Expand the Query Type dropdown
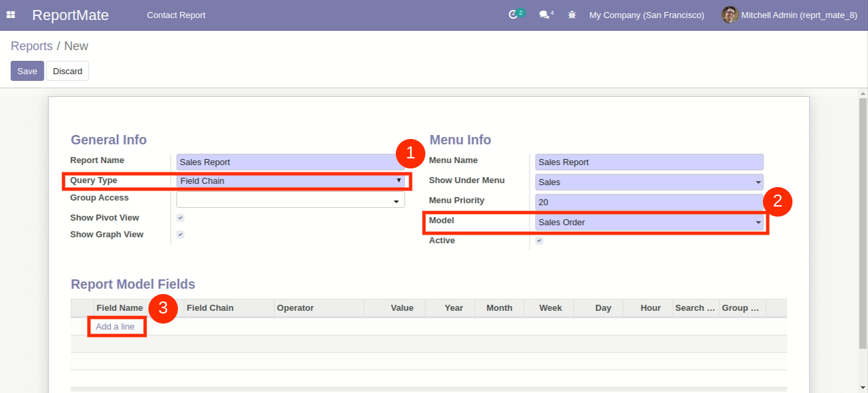 pos(291,180)
